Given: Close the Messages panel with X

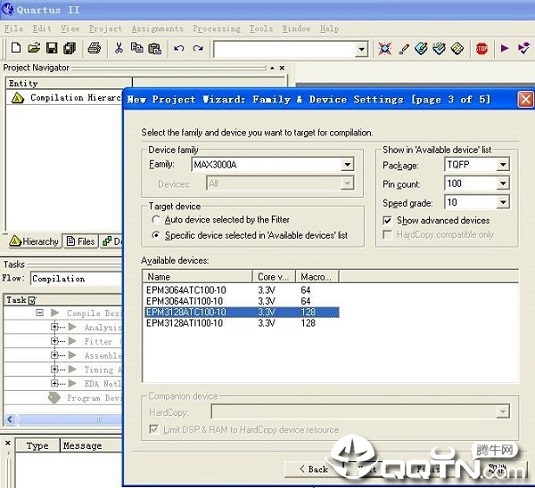Looking at the screenshot, I should 8,443.
